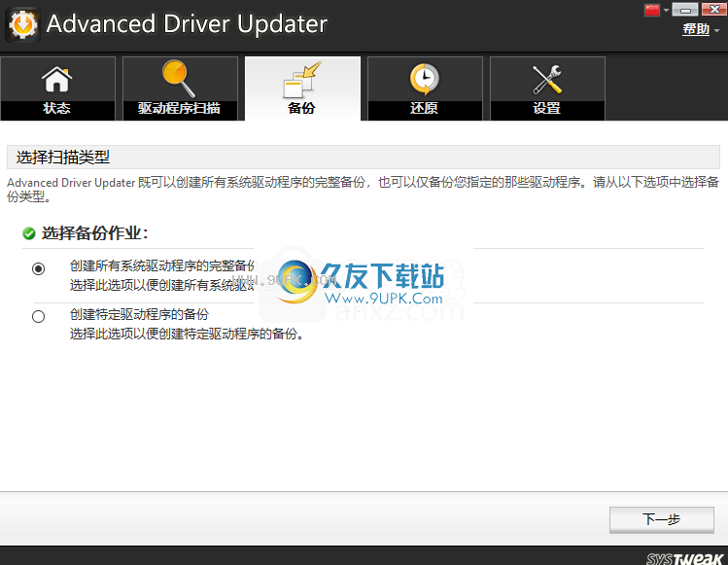Click the 选择扫描类型 section header
Viewport: 728px width, 565px height.
[x=364, y=157]
